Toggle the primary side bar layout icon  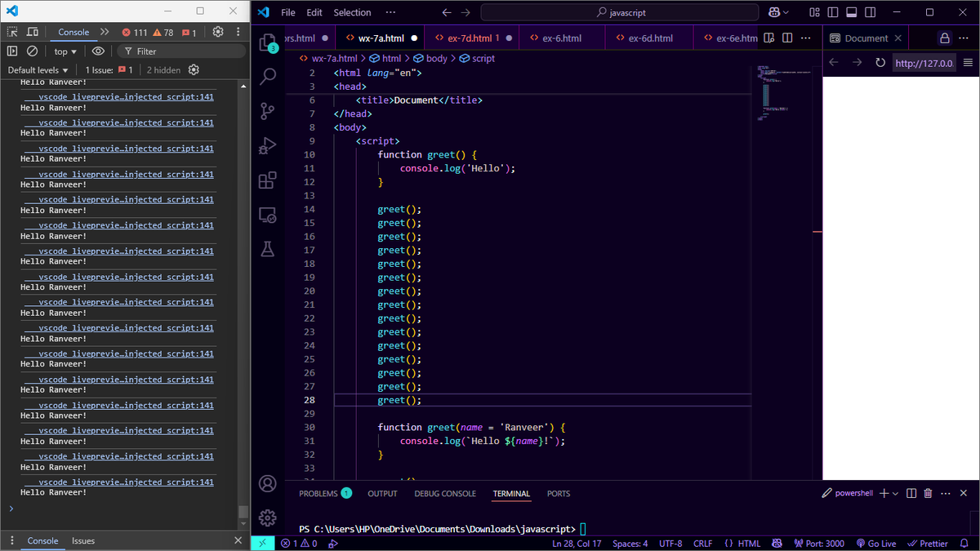[x=832, y=12]
